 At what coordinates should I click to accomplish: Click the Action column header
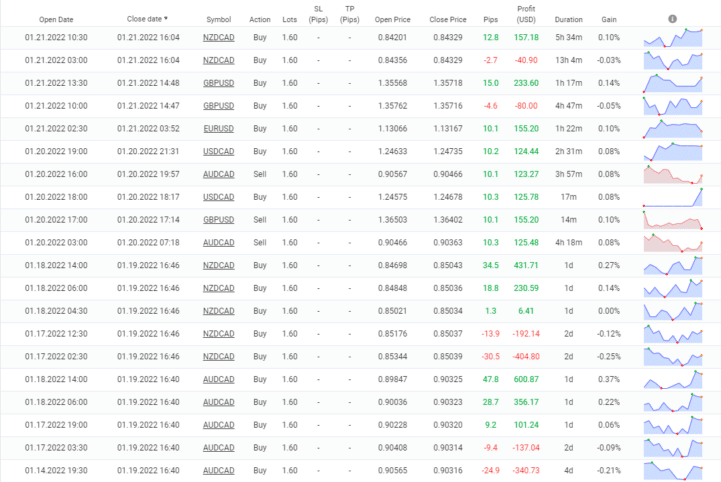(259, 19)
